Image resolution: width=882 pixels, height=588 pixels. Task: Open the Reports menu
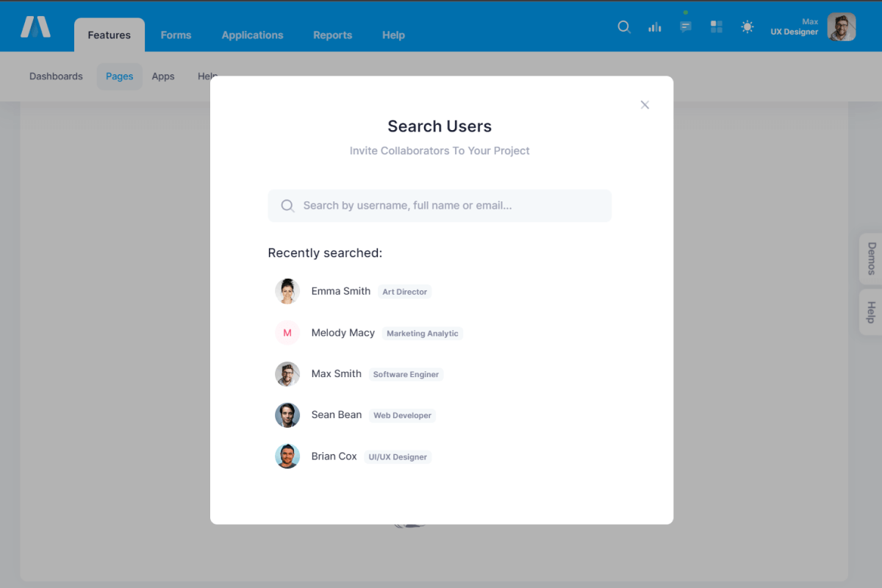pyautogui.click(x=332, y=35)
